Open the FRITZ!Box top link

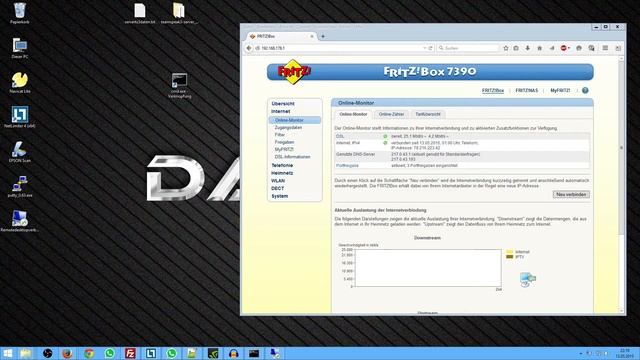coord(493,91)
